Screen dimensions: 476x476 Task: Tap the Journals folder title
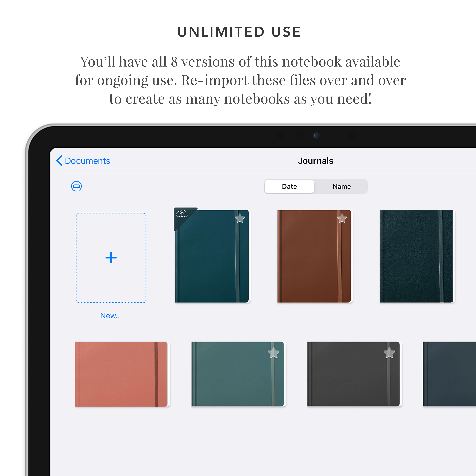[x=316, y=161]
